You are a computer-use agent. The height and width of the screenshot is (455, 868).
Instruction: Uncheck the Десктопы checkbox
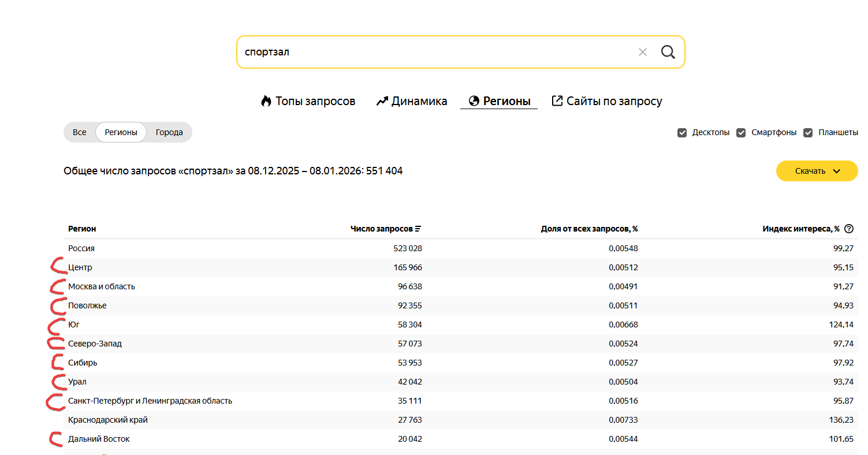(x=682, y=133)
